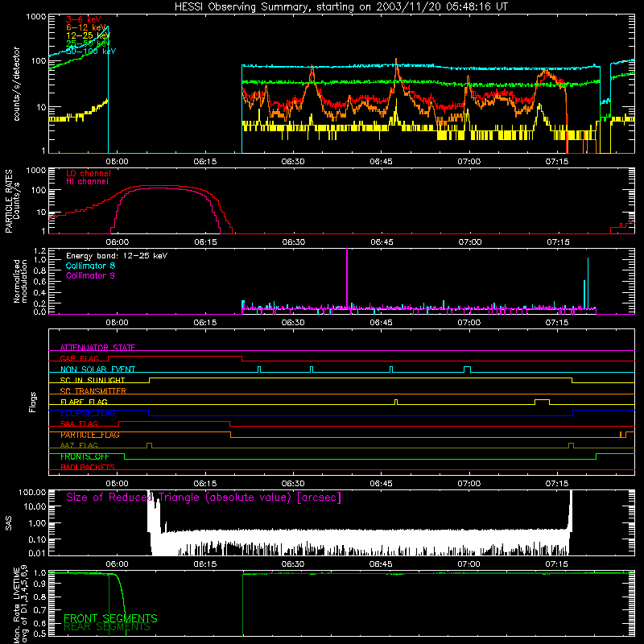
Task: Click the REAR SEGMENTS legend label
Action: 107,627
